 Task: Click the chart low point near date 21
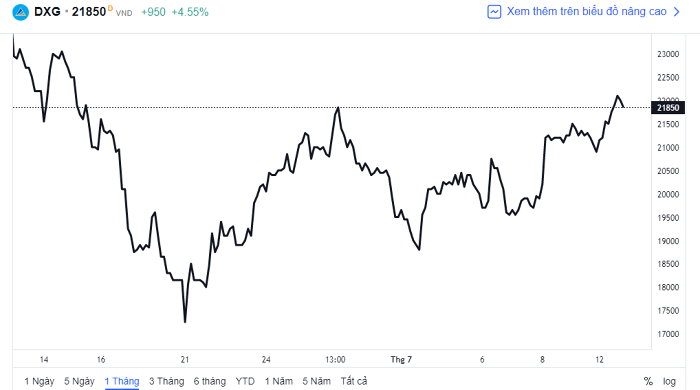point(185,322)
